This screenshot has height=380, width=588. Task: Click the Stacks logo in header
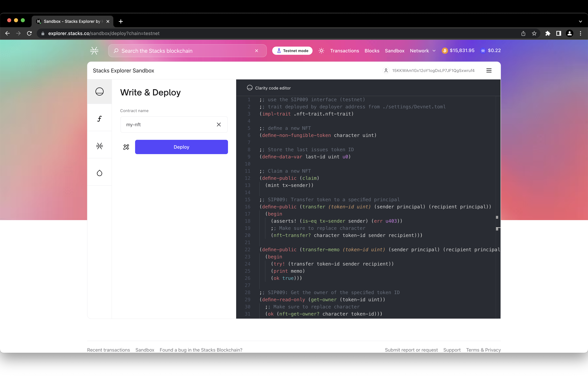point(94,51)
